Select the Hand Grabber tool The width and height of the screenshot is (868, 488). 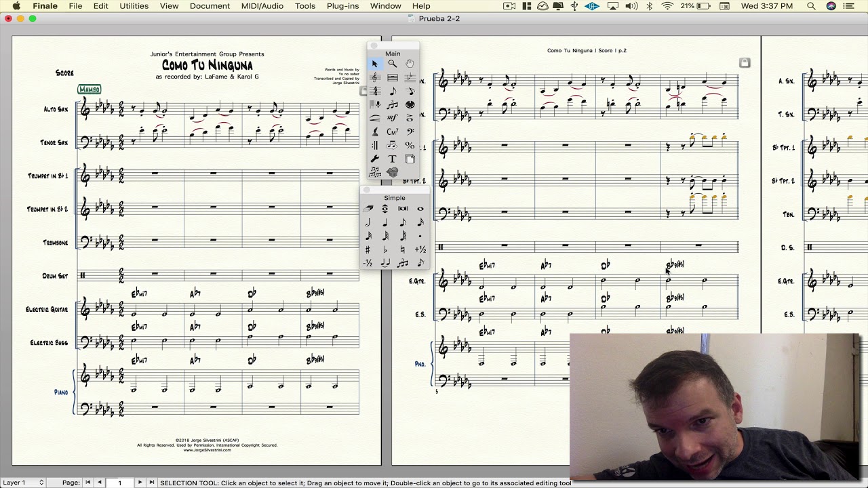click(410, 64)
